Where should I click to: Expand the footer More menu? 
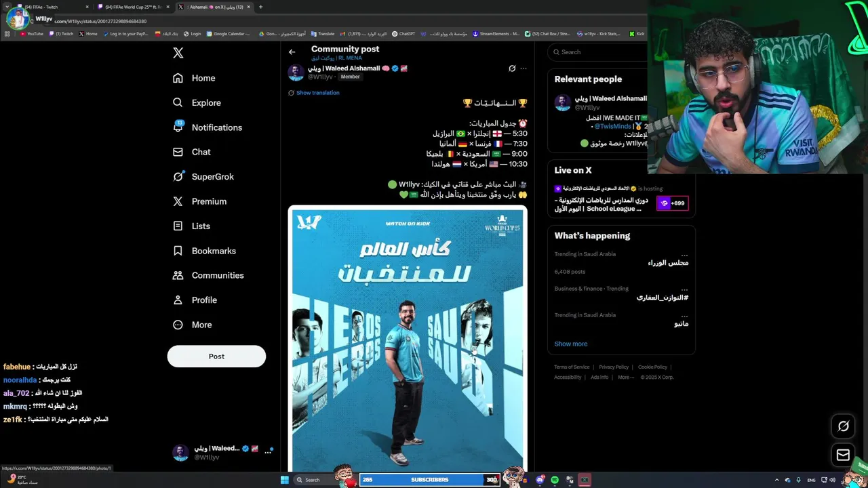(x=625, y=378)
